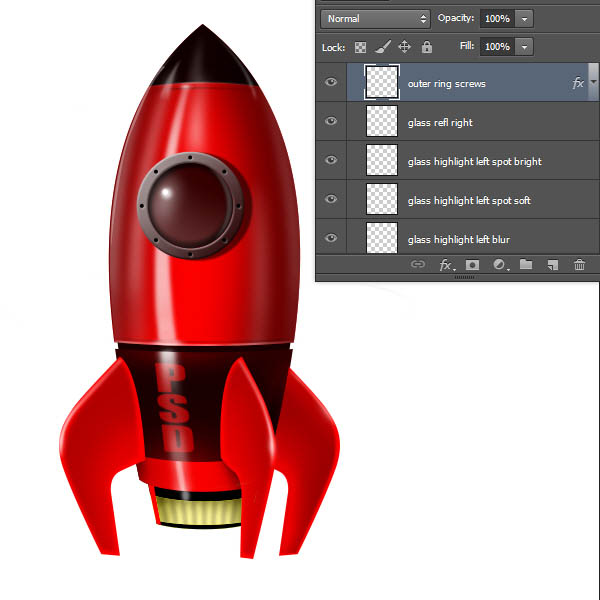Toggle visibility of glass refl right layer

click(331, 122)
